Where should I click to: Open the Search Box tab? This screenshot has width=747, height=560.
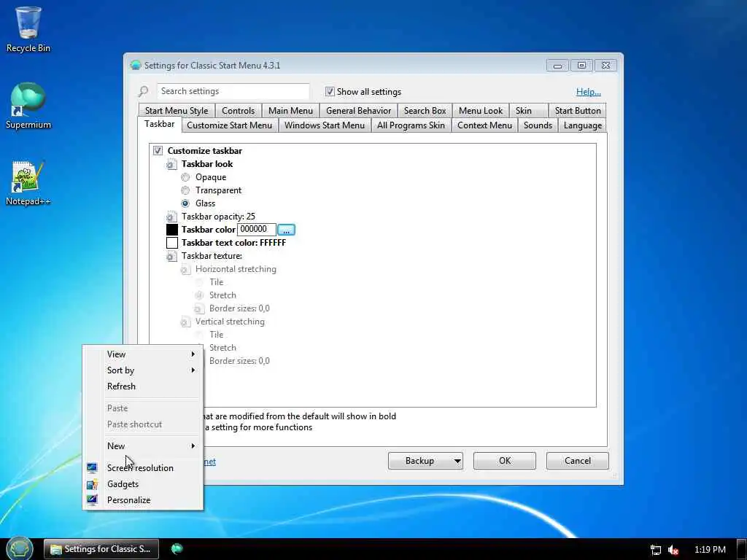tap(425, 111)
